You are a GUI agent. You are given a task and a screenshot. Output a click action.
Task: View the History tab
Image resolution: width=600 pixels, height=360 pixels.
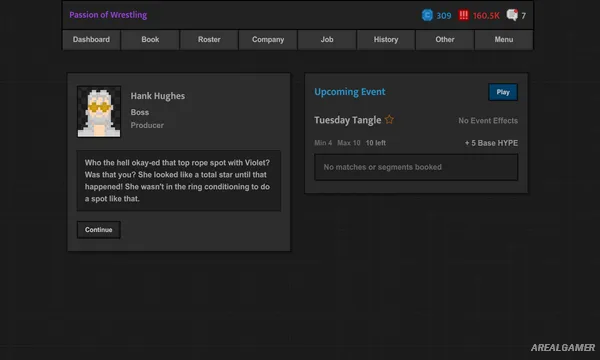(x=386, y=40)
